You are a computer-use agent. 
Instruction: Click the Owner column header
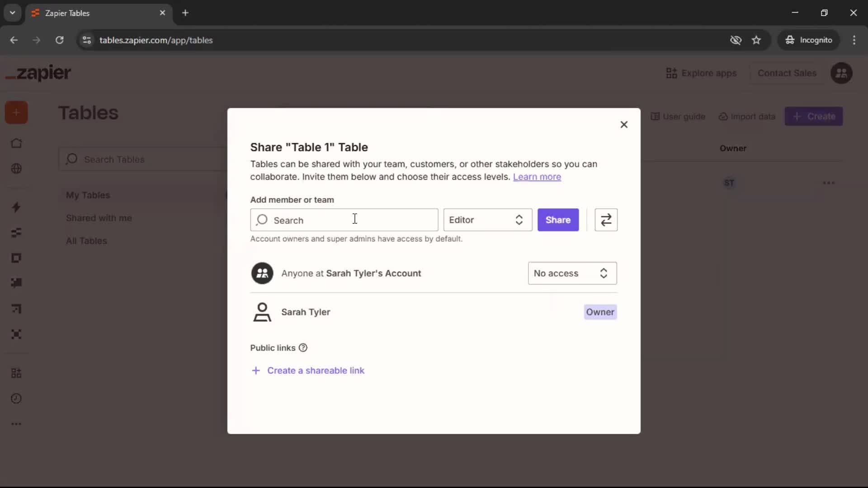point(733,148)
